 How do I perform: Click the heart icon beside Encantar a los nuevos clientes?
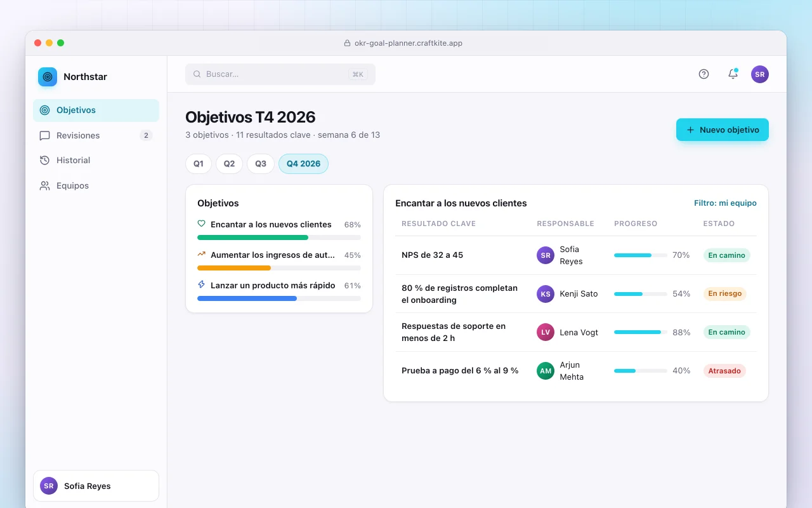pyautogui.click(x=202, y=224)
